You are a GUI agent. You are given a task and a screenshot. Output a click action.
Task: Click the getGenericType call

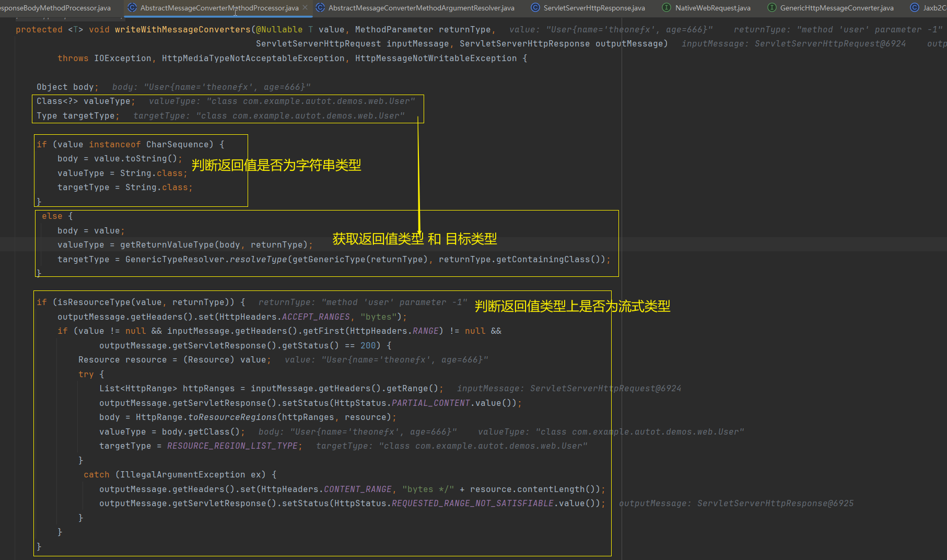pyautogui.click(x=329, y=260)
